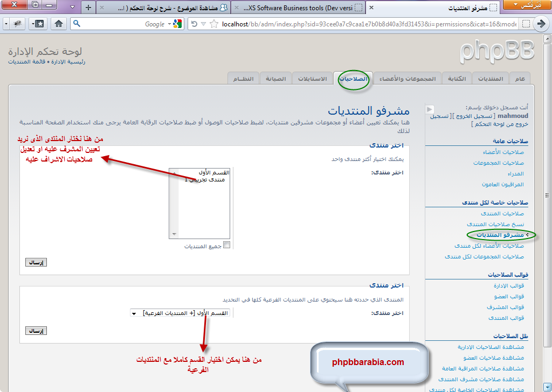Open قوالب الإدارة sidebar link

coord(508,286)
